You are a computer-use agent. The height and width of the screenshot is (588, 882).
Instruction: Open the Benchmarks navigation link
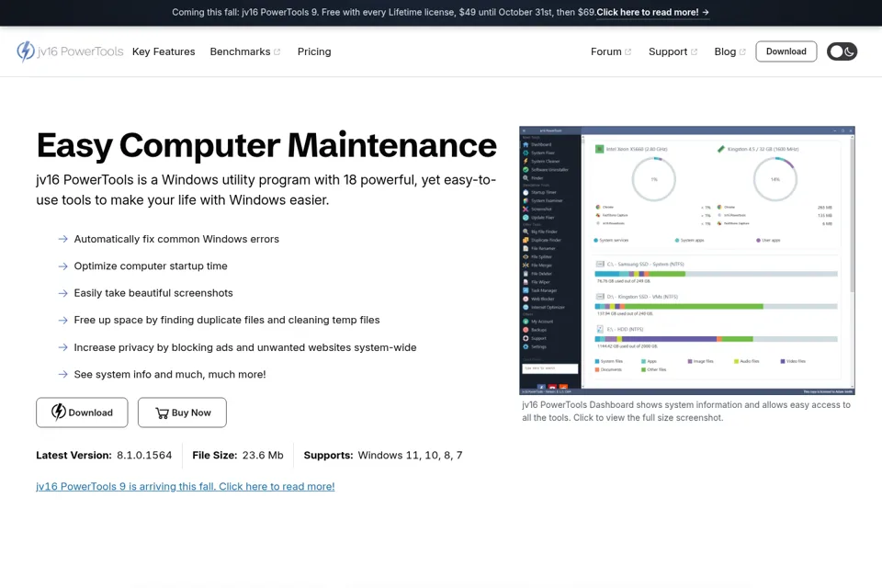[244, 51]
